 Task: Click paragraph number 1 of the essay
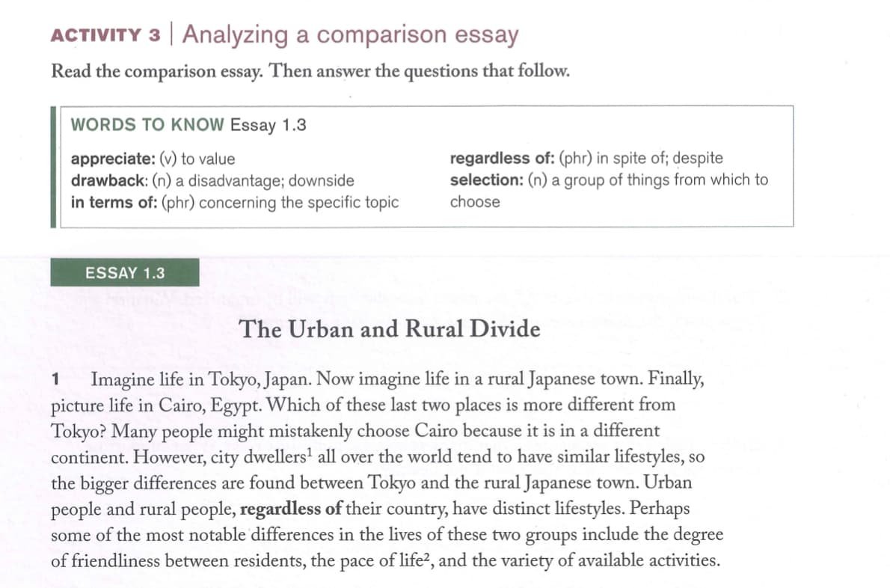tap(56, 380)
